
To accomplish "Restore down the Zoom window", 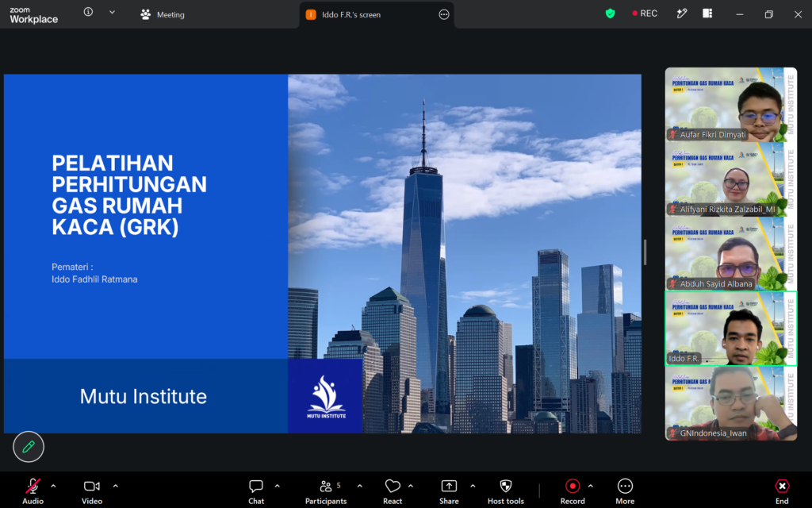I will [769, 14].
